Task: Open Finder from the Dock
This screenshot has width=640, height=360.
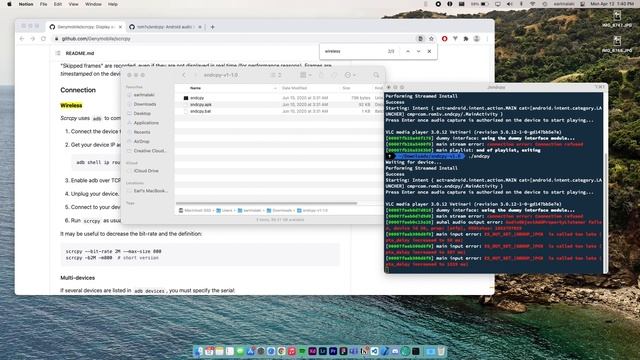Action: click(x=199, y=351)
